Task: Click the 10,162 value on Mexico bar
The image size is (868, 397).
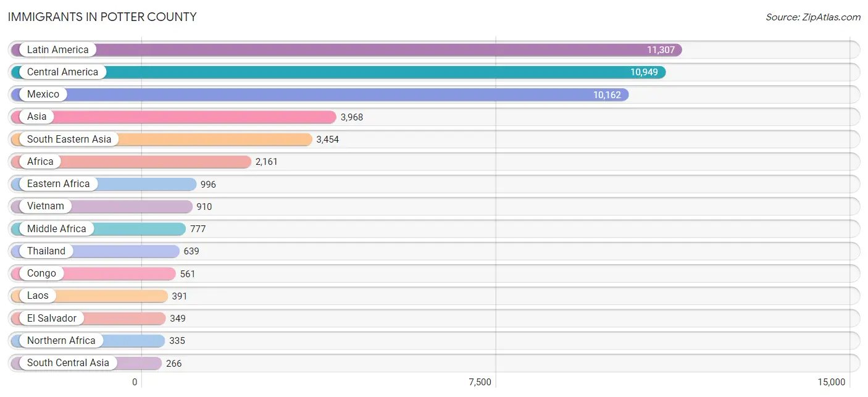Action: coord(607,95)
